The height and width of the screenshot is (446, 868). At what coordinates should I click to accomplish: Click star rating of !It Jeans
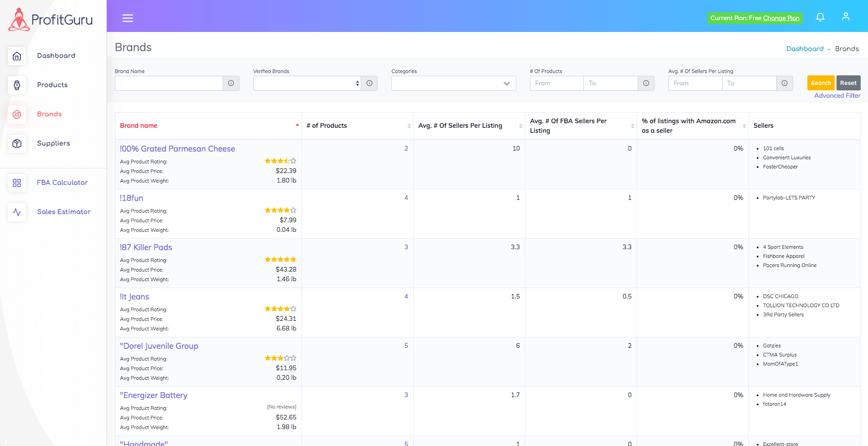point(281,309)
